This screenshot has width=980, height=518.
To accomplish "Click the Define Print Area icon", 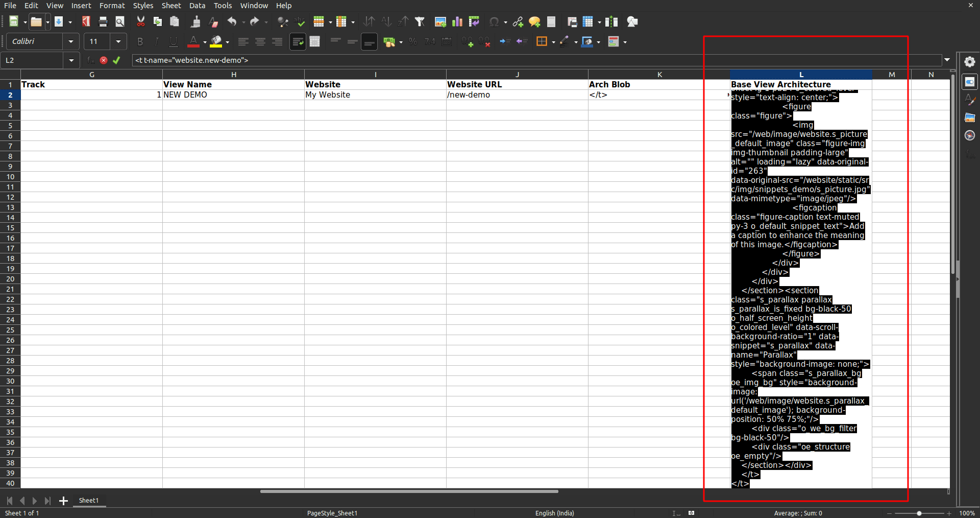I will pyautogui.click(x=572, y=21).
